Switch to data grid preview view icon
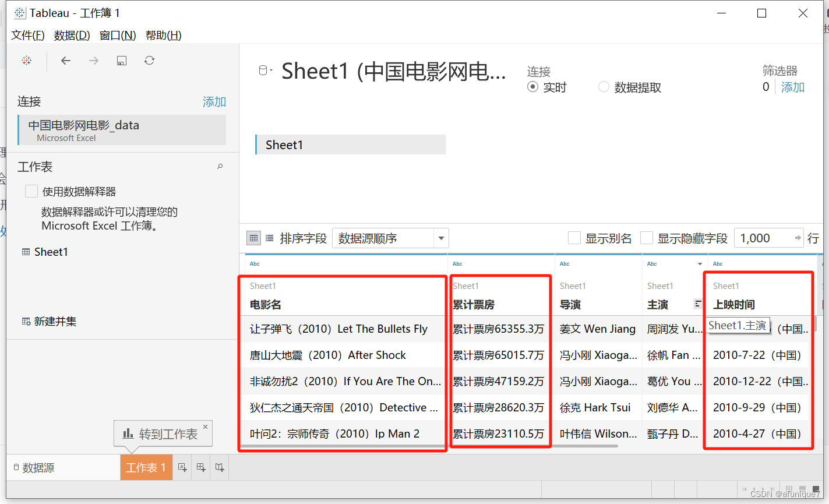The image size is (829, 504). [x=253, y=238]
